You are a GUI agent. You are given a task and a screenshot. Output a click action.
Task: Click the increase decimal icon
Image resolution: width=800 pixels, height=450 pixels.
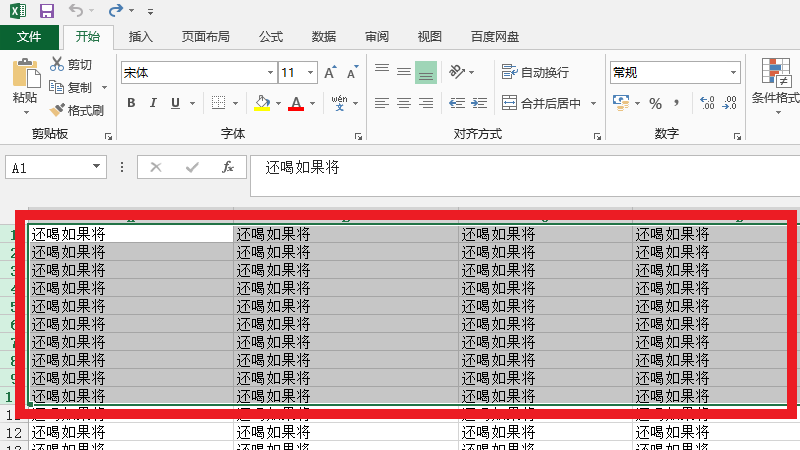[x=707, y=103]
